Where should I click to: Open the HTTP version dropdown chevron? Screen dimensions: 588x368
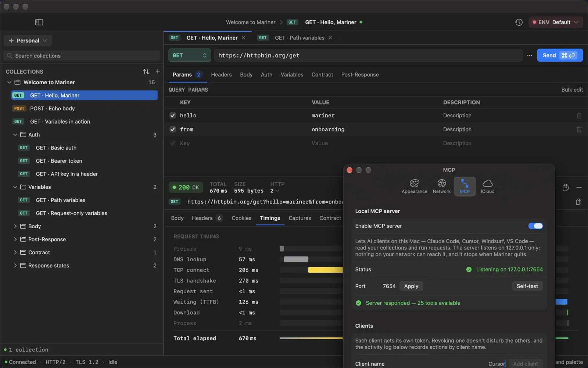[277, 191]
